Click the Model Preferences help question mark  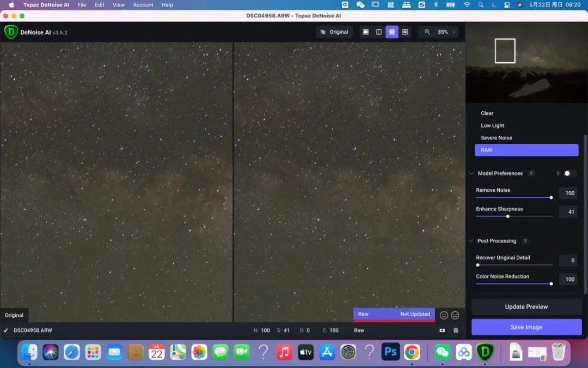(x=531, y=173)
